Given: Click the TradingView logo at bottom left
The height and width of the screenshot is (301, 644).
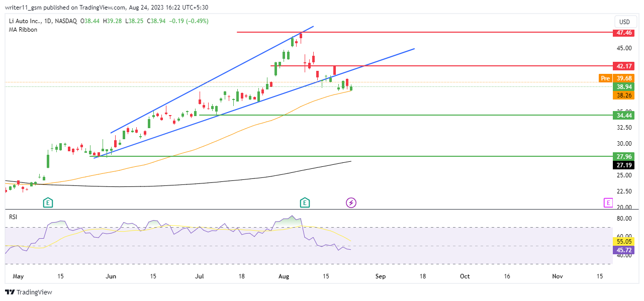Looking at the screenshot, I should click(29, 292).
